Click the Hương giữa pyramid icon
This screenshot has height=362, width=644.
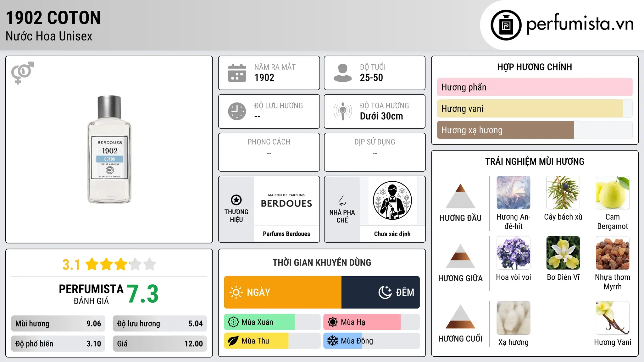pyautogui.click(x=460, y=256)
